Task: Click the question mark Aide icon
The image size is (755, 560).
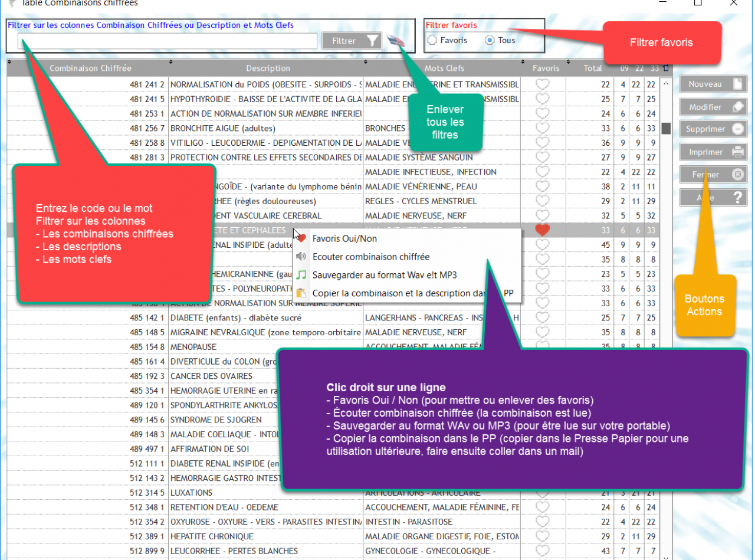Action: point(738,198)
